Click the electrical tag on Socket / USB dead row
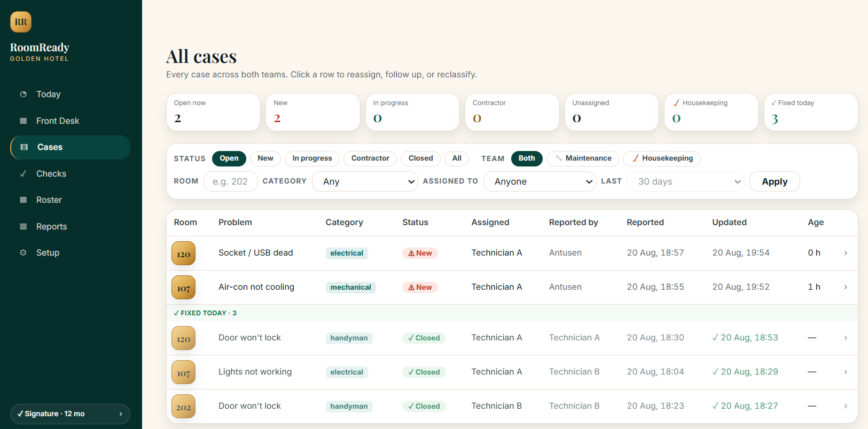Screen dimensions: 868x429 347,253
